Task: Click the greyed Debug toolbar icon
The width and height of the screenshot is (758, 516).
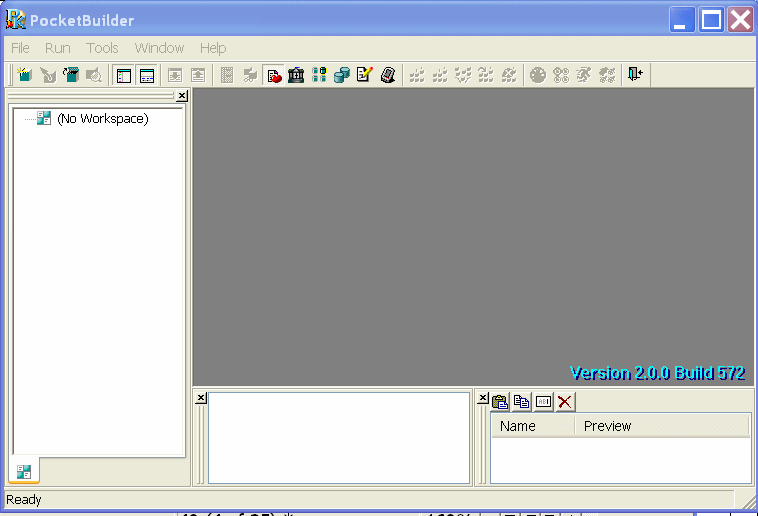Action: point(538,75)
